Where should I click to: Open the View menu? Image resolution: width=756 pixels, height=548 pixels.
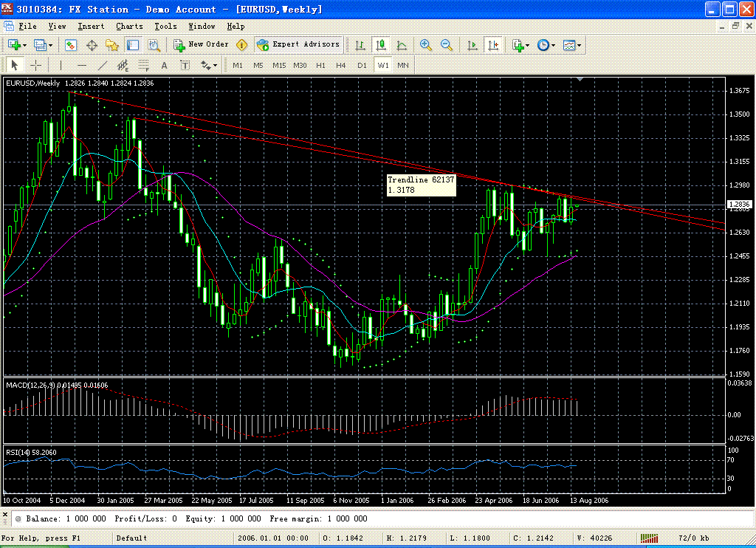[57, 26]
